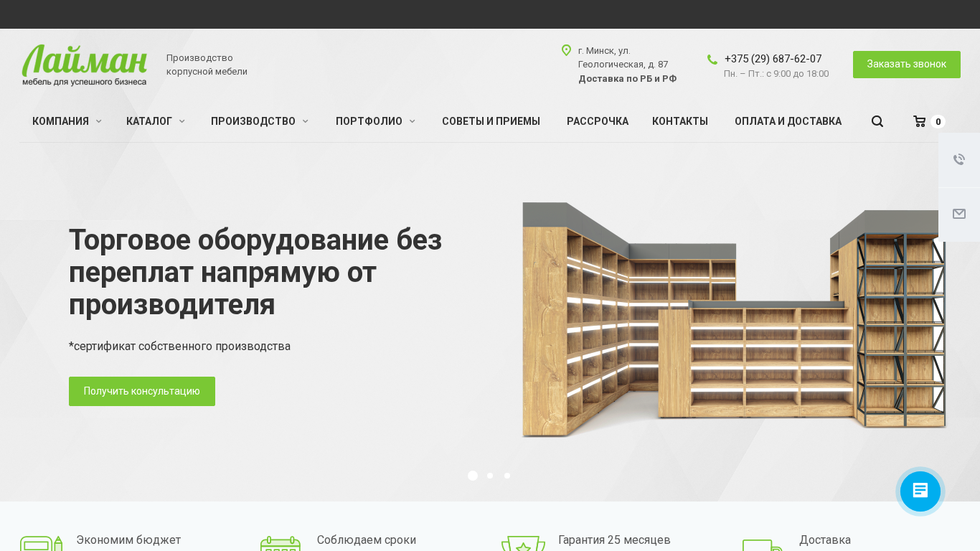This screenshot has height=551, width=980.
Task: Open the Рассрочка menu item
Action: point(597,121)
